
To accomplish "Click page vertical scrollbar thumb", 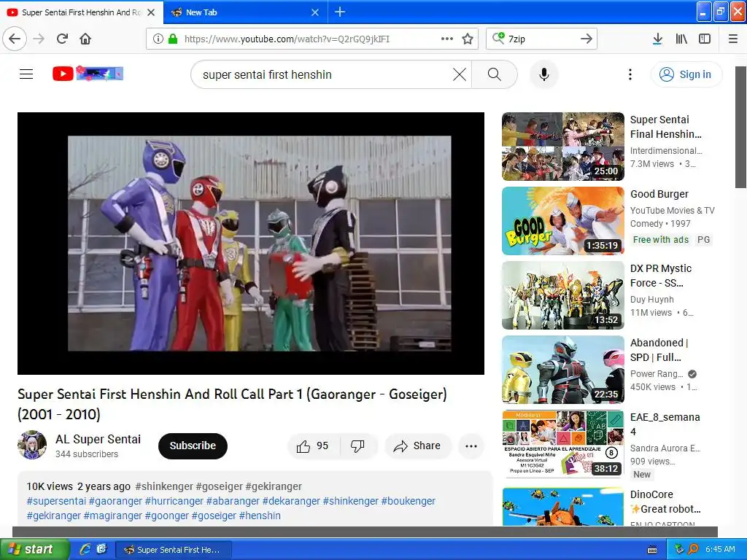I will pos(741,127).
